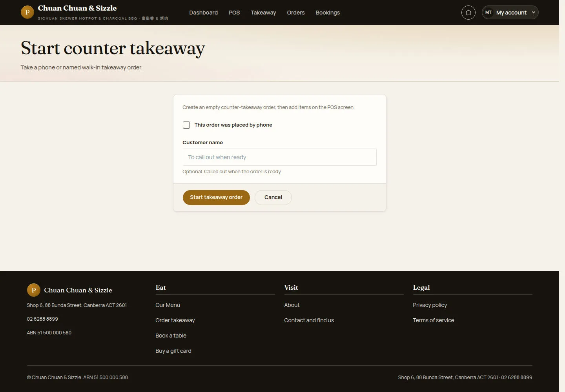Open the Our Menu footer link
This screenshot has width=565, height=392.
tap(168, 305)
